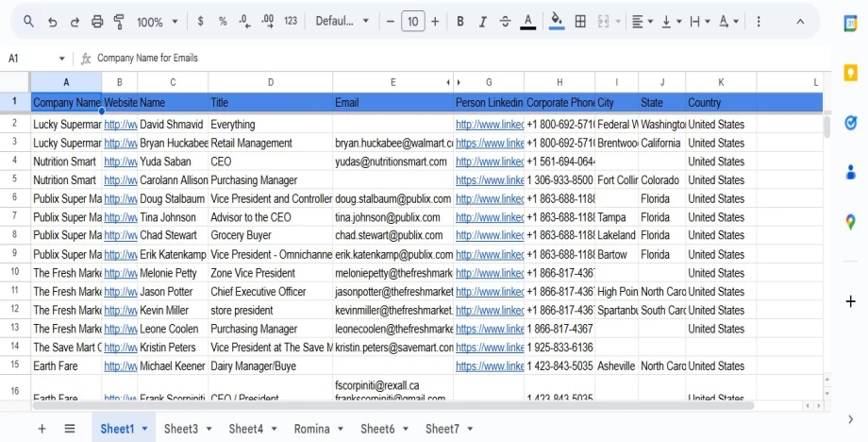868x442 pixels.
Task: Toggle strikethrough formatting
Action: 506,21
